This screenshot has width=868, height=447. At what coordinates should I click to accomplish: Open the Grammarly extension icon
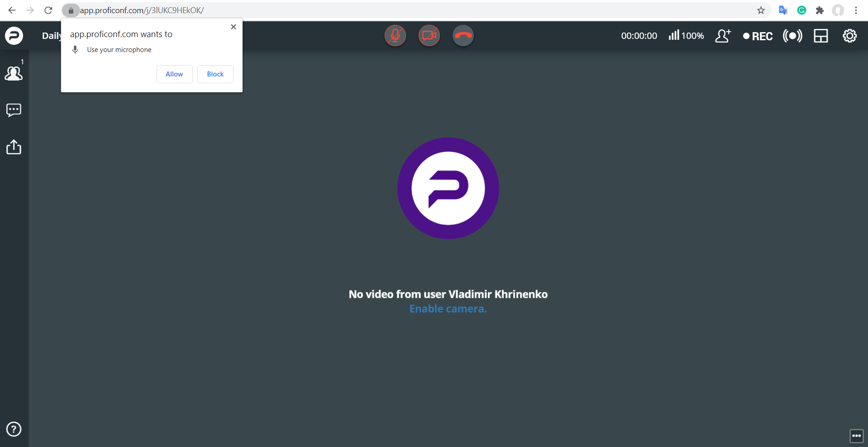(x=801, y=10)
